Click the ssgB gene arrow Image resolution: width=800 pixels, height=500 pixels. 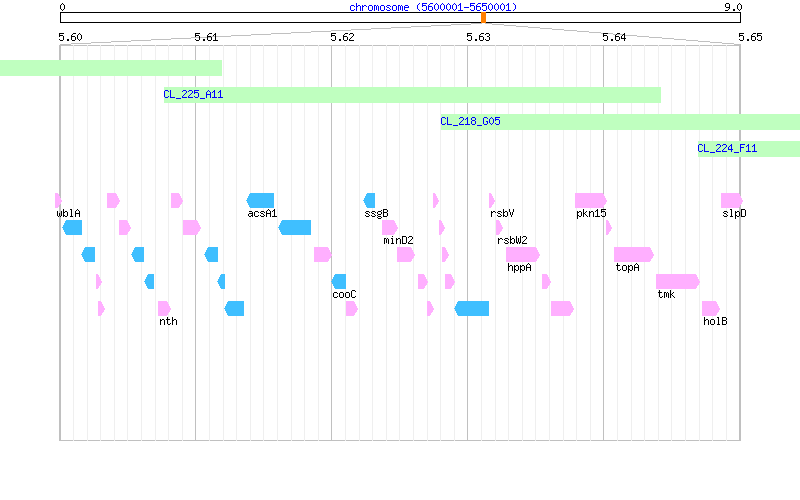tap(369, 201)
